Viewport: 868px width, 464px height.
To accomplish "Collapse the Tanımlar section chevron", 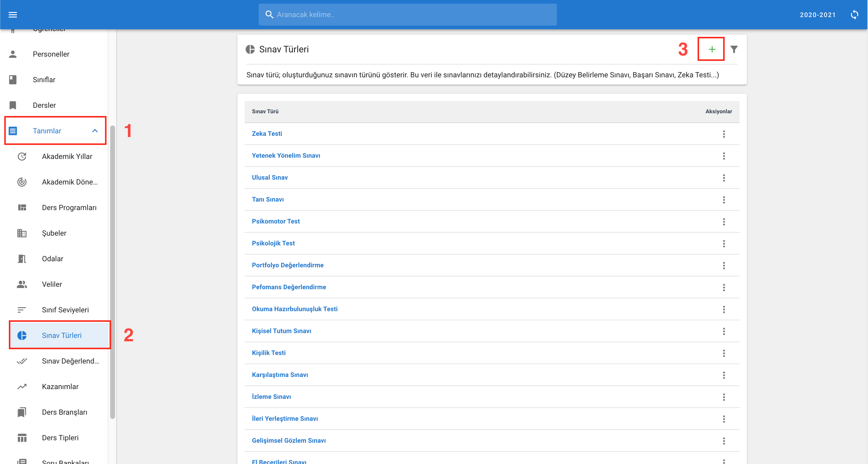I will point(95,131).
